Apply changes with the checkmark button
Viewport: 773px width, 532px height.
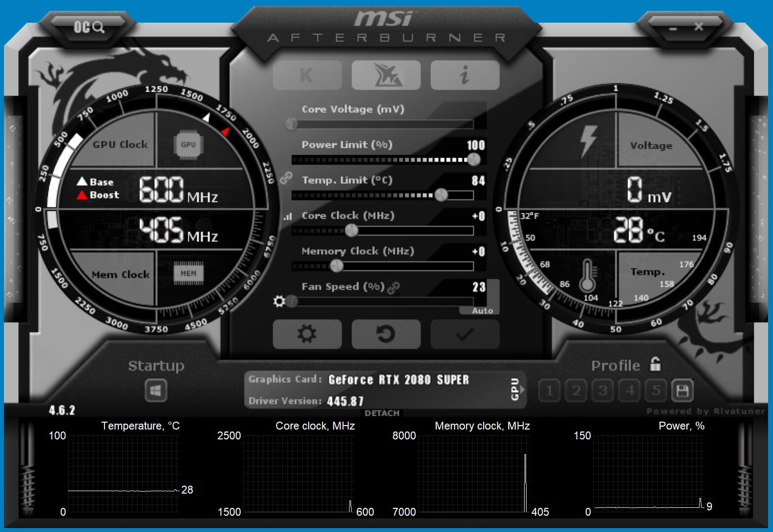(464, 334)
